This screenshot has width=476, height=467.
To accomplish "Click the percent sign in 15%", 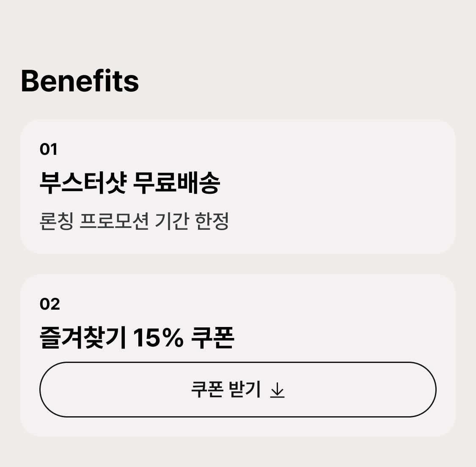I will (x=172, y=338).
